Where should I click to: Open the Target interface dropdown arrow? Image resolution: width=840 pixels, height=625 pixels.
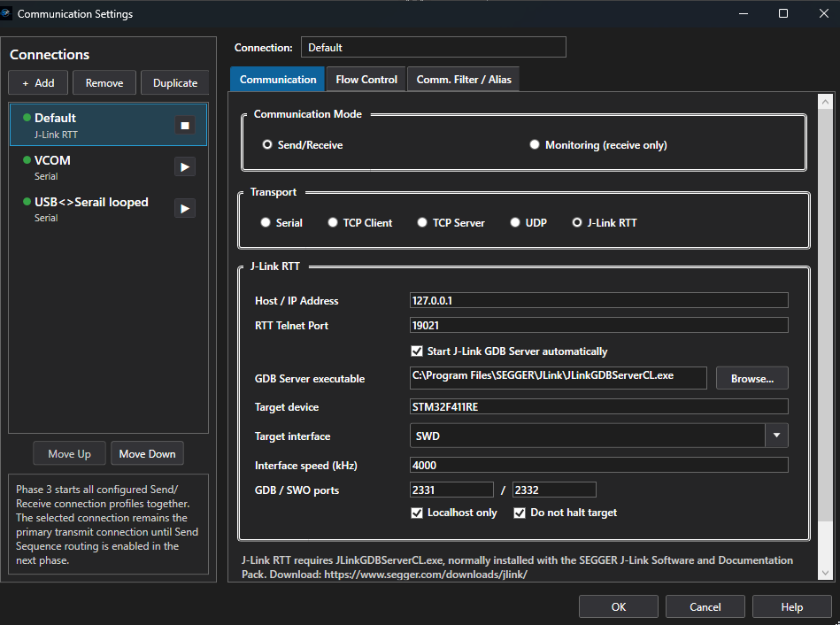click(776, 436)
